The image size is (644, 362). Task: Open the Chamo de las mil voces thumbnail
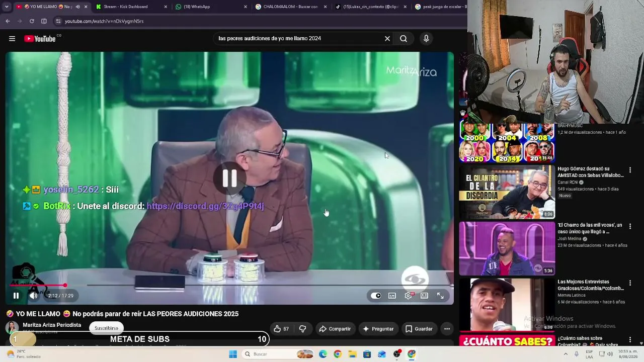pos(507,248)
